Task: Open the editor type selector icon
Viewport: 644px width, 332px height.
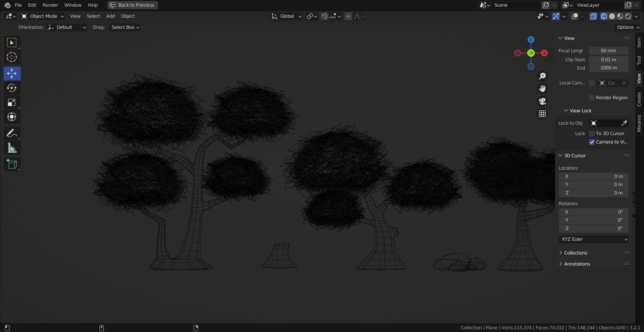Action: pos(10,16)
